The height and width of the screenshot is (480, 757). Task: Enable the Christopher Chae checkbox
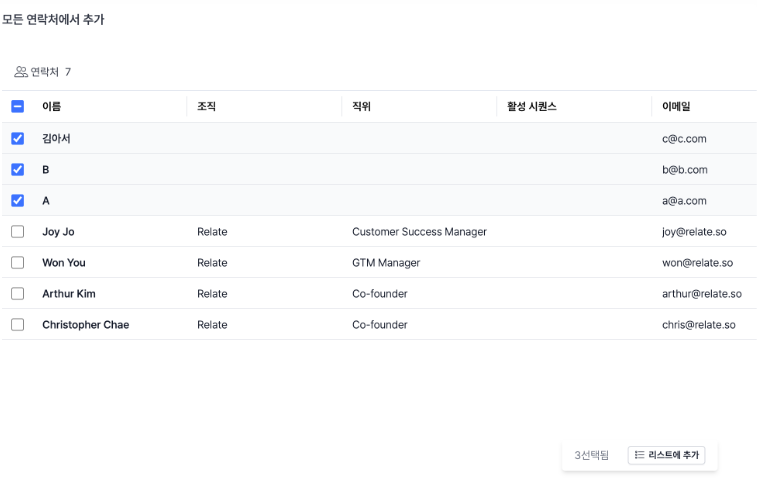coord(17,325)
